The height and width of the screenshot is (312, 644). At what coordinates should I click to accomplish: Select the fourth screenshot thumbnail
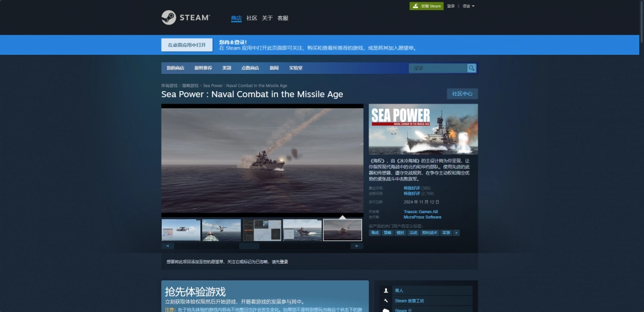tap(302, 230)
